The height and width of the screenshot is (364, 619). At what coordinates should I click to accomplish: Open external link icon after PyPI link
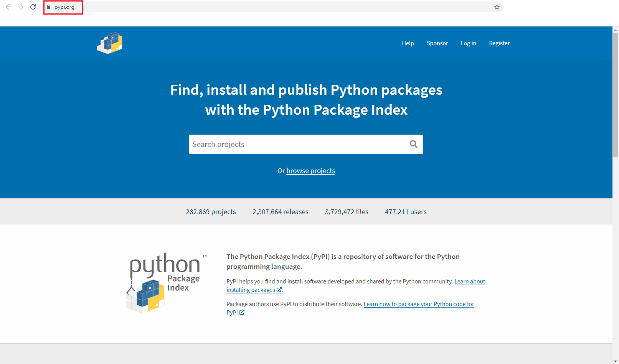click(x=242, y=313)
